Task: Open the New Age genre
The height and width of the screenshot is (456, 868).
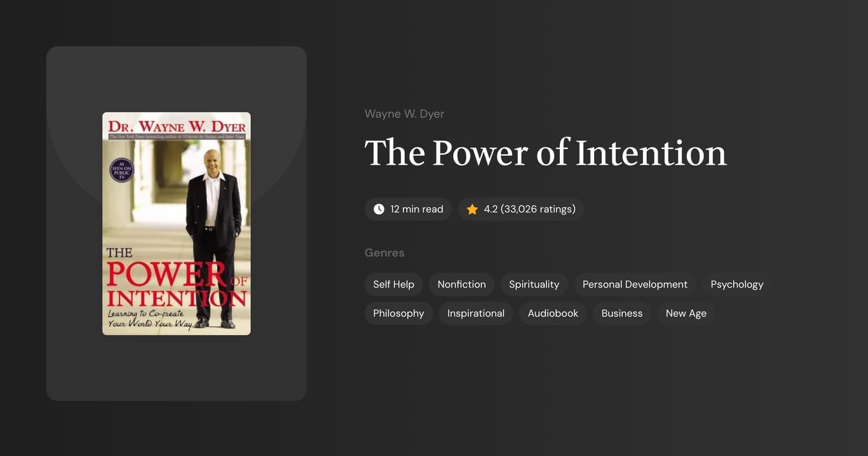Action: pos(686,313)
